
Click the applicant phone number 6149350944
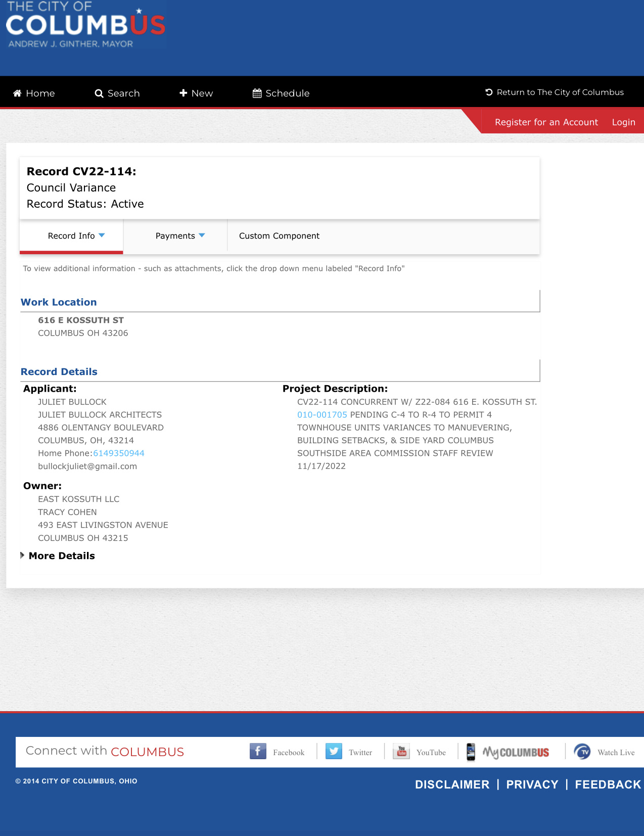pyautogui.click(x=119, y=453)
